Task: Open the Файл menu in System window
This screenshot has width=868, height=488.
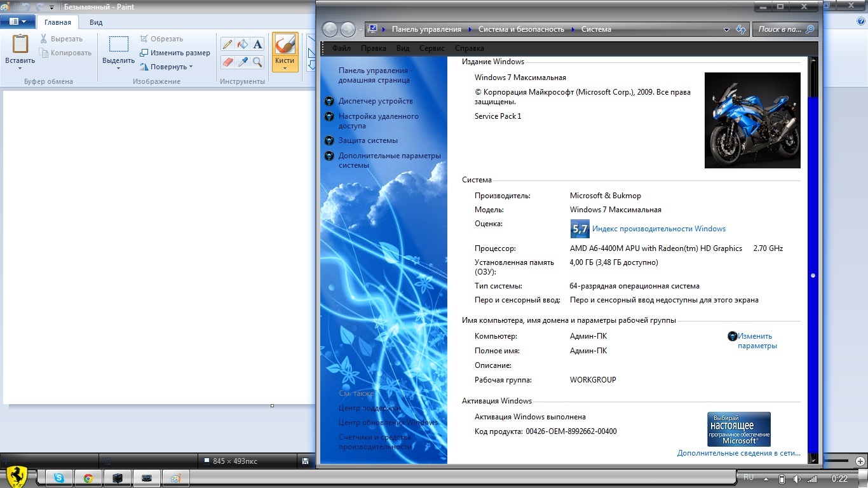Action: coord(341,48)
